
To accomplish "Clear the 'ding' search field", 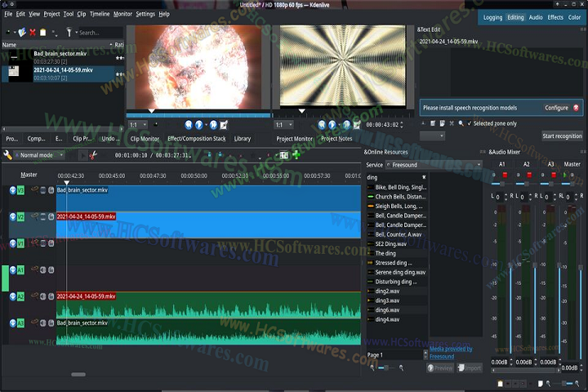I will pyautogui.click(x=424, y=177).
